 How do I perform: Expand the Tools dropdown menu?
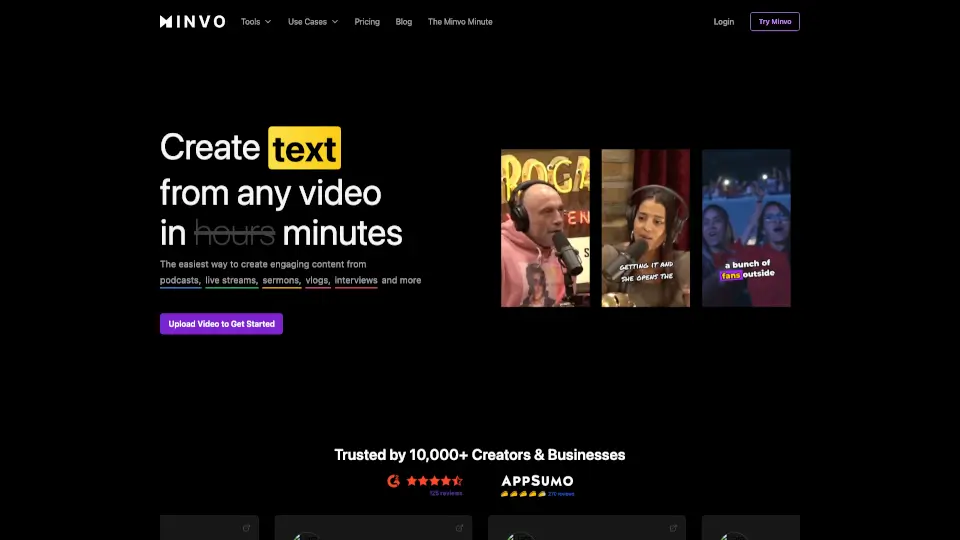[x=255, y=21]
